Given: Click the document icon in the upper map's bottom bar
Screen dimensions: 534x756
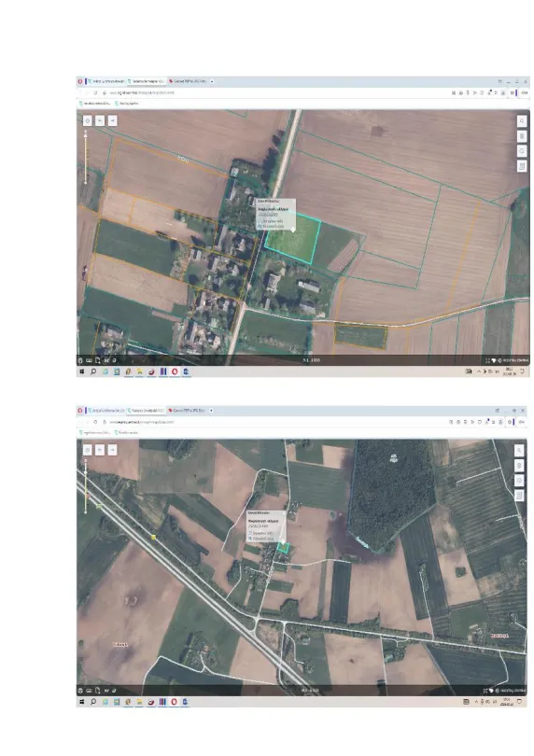Looking at the screenshot, I should pos(97,360).
